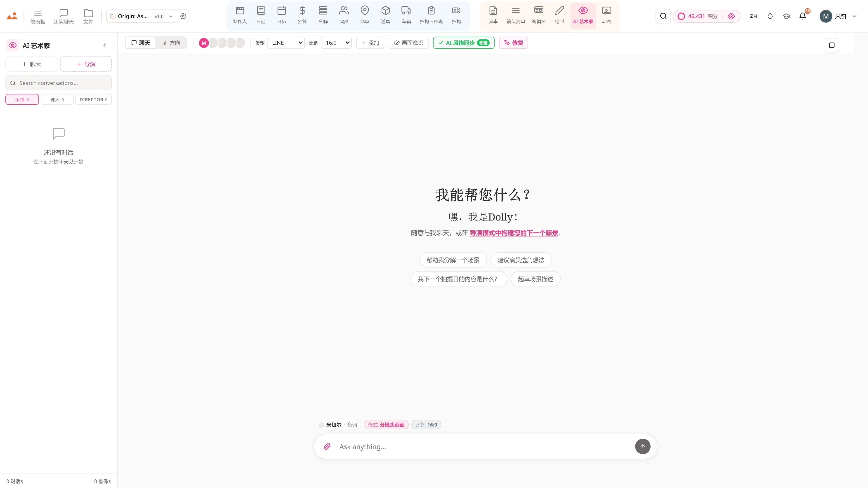Open the 比例 16:9 ratio dropdown
Viewport: 868px width, 488px height.
[336, 43]
